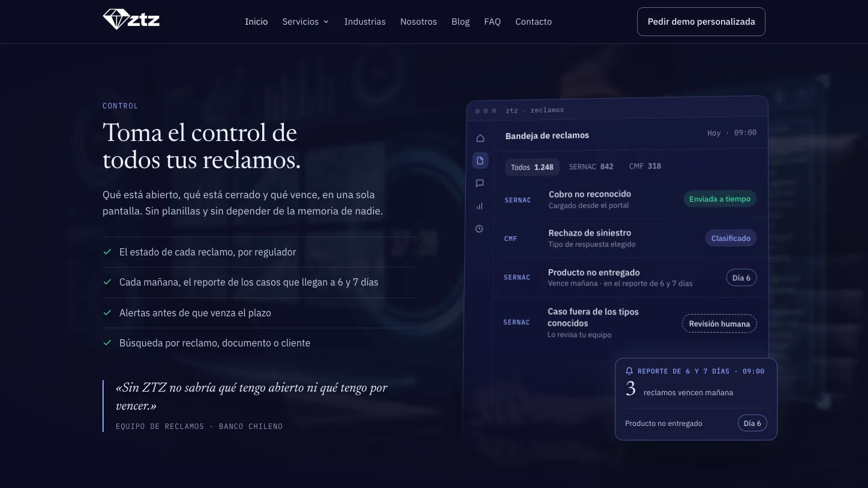Click the Hoy · 09:00 timestamp

coord(732,133)
